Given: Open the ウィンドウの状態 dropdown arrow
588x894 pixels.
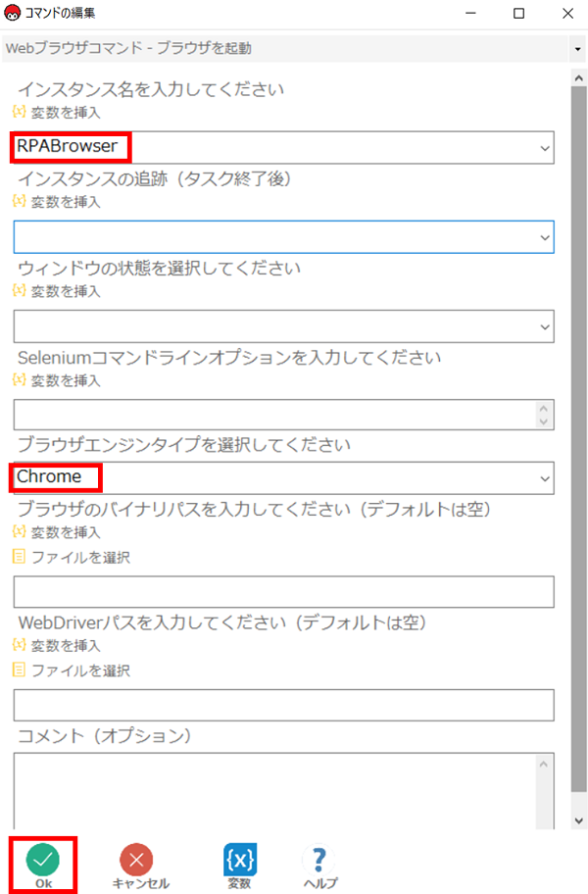Looking at the screenshot, I should pyautogui.click(x=545, y=326).
